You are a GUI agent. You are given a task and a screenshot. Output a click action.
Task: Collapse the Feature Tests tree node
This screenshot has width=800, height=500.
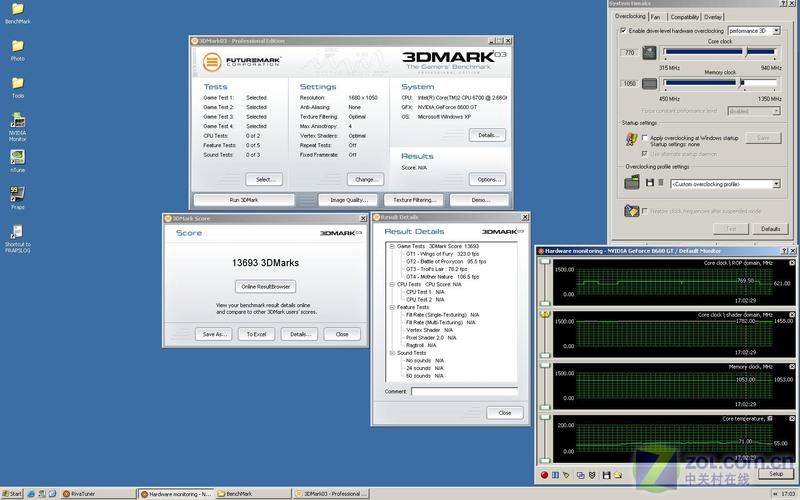point(392,307)
